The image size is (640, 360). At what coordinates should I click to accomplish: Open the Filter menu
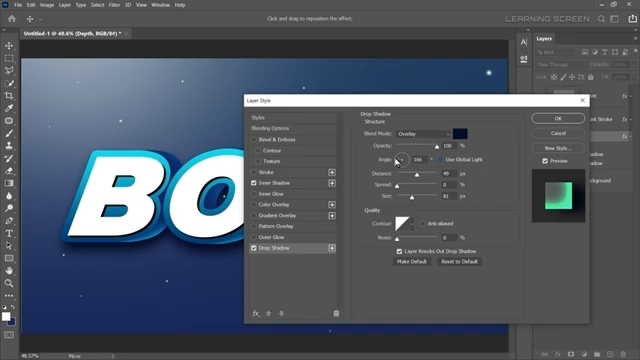(x=114, y=5)
